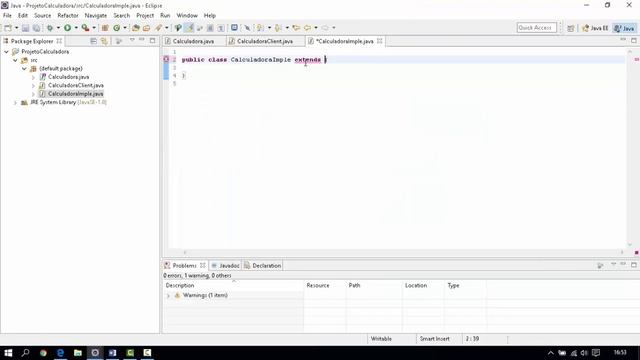
Task: Switch to the Java EE perspective
Action: [x=595, y=28]
